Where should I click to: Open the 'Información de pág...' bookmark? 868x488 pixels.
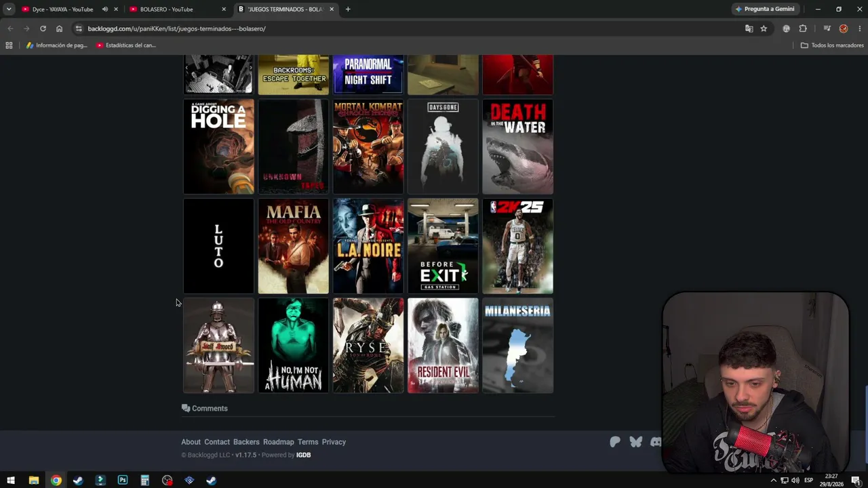(57, 45)
